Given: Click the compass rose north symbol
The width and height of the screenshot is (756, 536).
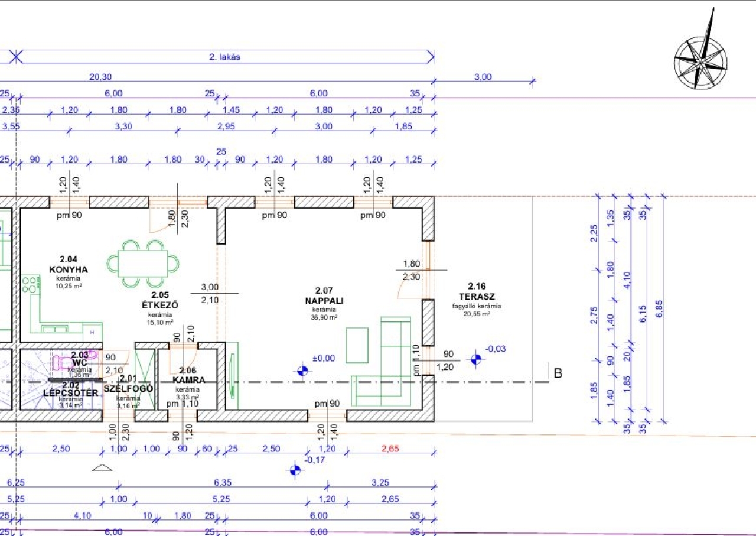Looking at the screenshot, I should click(x=701, y=58).
